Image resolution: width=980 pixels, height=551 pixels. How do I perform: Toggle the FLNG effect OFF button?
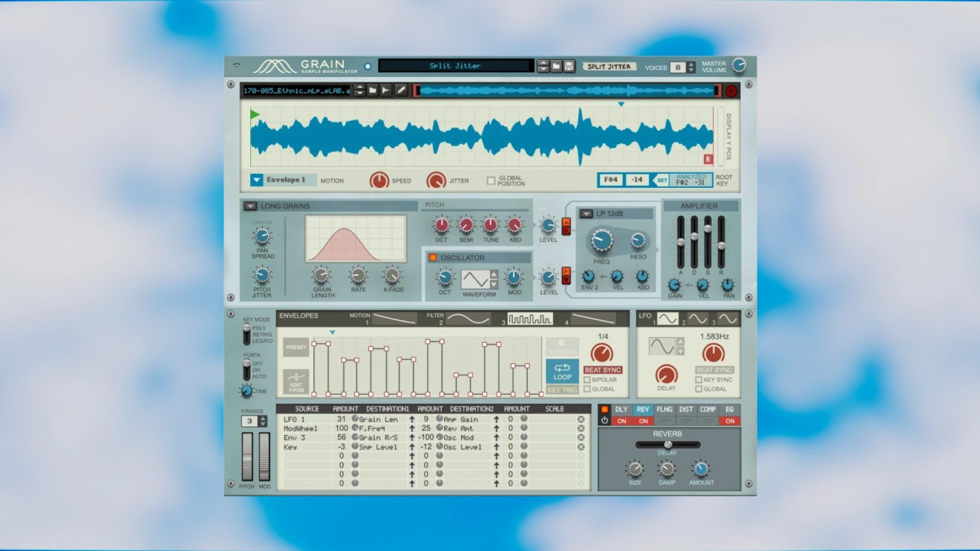pos(664,421)
